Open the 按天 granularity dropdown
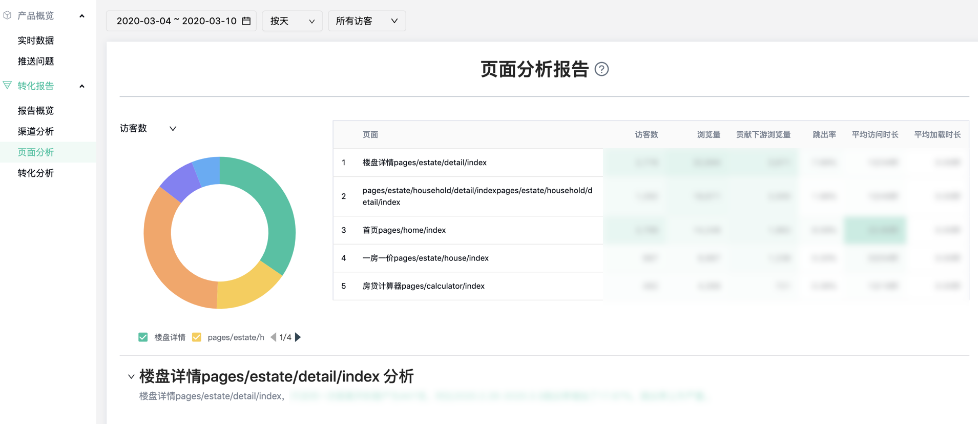The image size is (980, 424). pos(292,21)
